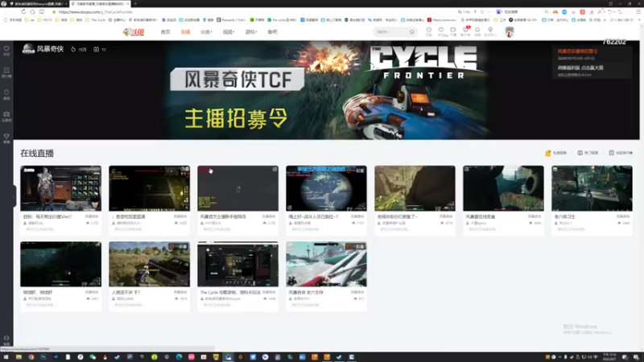Viewport: 644px width, 362px height.
Task: Open File Explorer in the taskbar
Action: tap(19, 357)
